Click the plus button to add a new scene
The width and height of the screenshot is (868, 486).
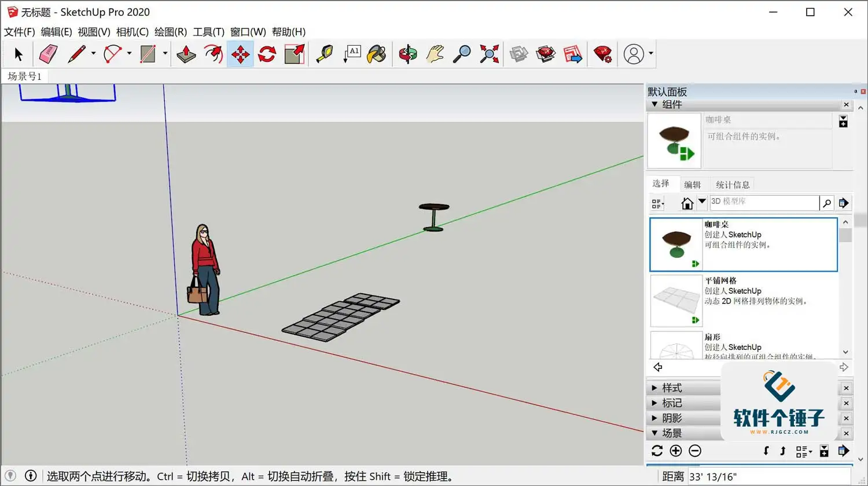676,451
